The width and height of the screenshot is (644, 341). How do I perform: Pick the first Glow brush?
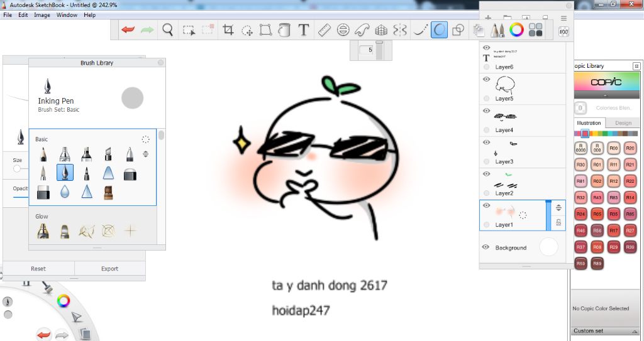click(43, 231)
